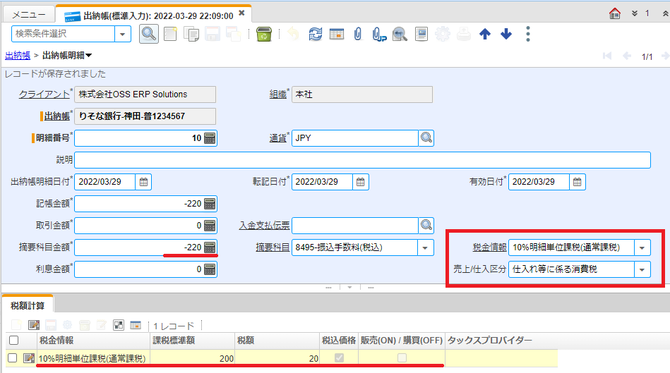Open the calculator for 利息金額 field
Viewport: 670px width, 373px height.
point(209,269)
